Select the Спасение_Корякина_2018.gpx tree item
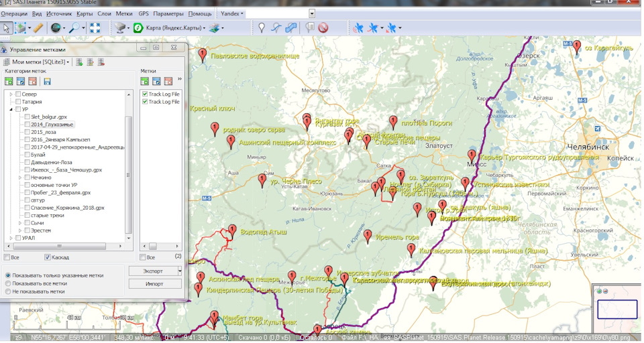 pos(68,208)
